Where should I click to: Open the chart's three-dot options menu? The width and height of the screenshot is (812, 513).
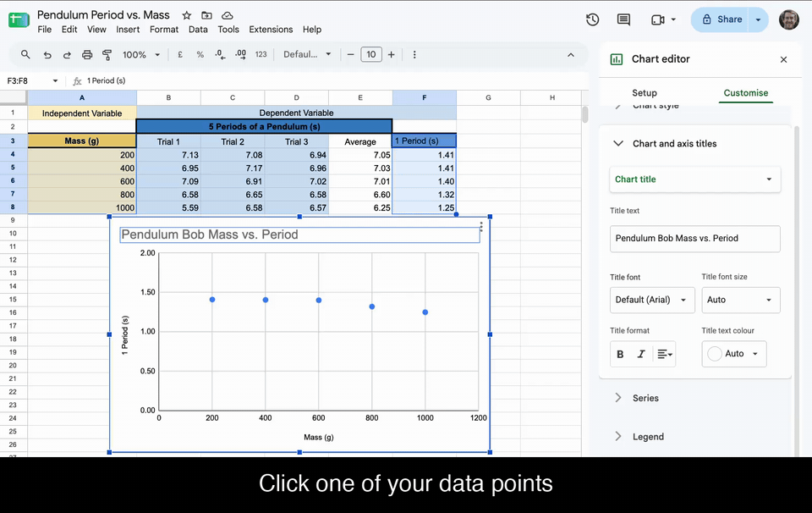pyautogui.click(x=481, y=227)
